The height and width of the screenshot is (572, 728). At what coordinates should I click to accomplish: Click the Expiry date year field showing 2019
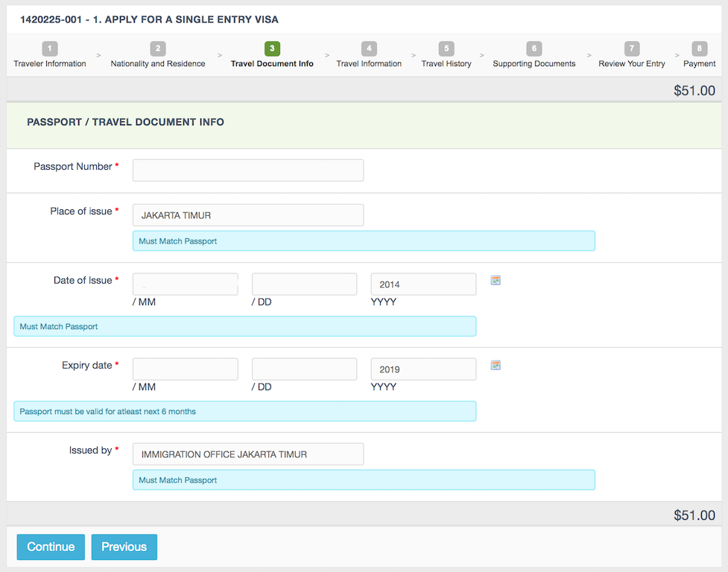[x=423, y=369]
